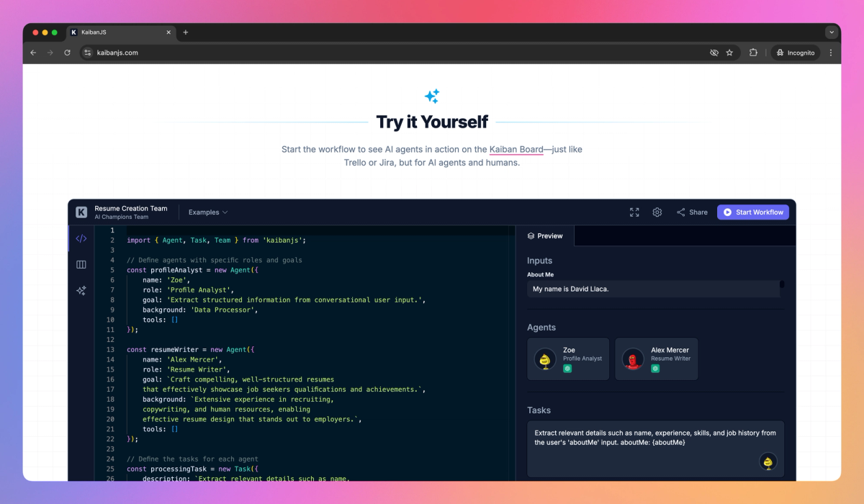Expand the board to fullscreen
This screenshot has width=864, height=504.
tap(634, 212)
